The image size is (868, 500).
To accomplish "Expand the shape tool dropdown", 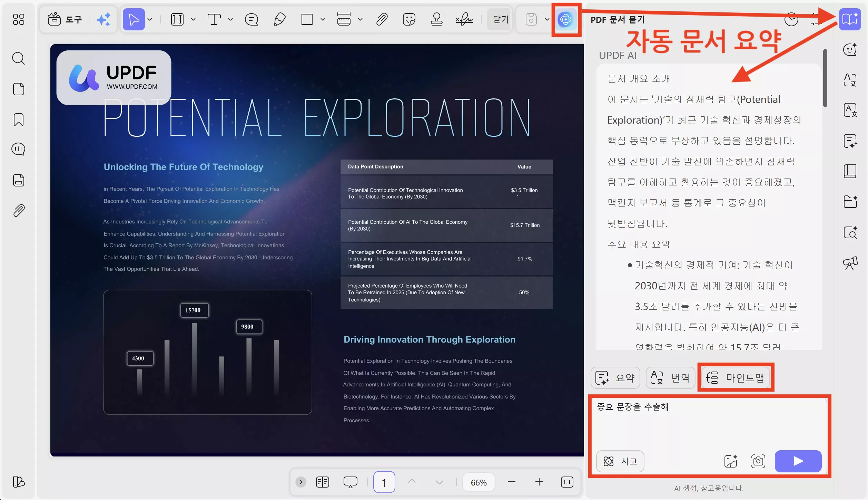I will point(323,20).
